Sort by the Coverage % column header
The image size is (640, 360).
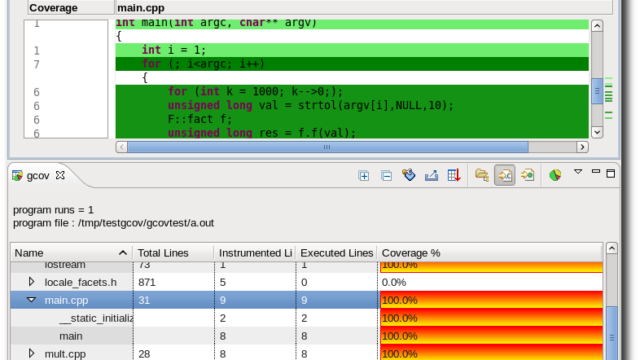pyautogui.click(x=490, y=253)
